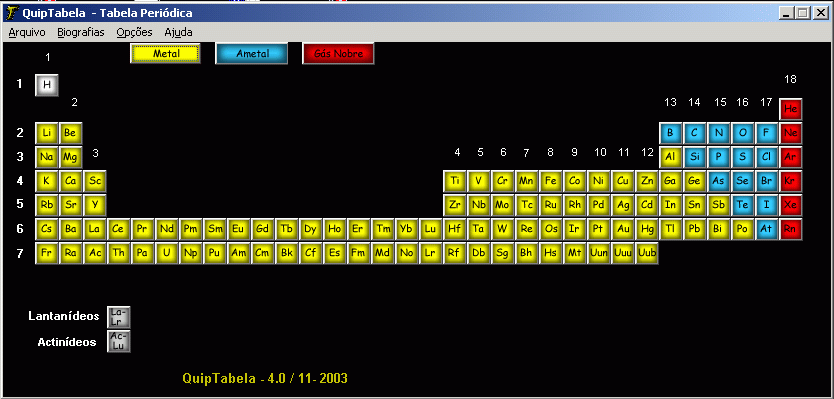The image size is (834, 399).
Task: Click the Iron (Fe) element tile
Action: 551,181
